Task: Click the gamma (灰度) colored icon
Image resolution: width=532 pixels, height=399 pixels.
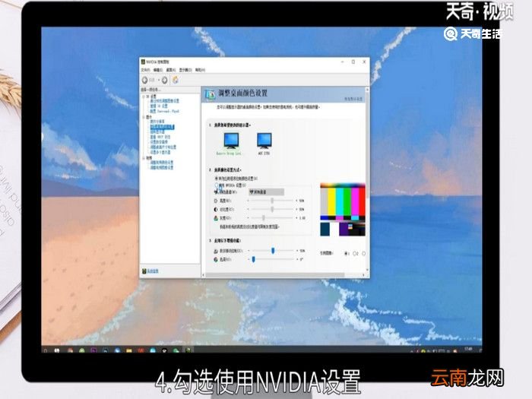Action: click(216, 218)
